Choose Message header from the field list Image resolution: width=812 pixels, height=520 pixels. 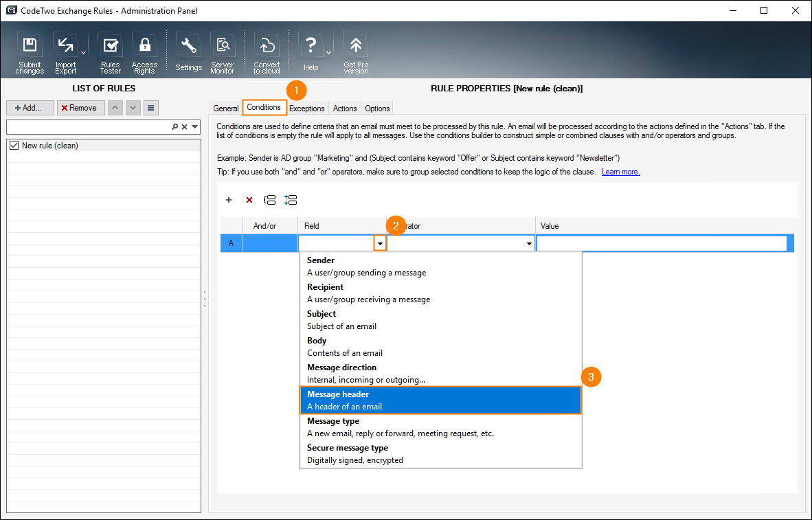click(x=441, y=400)
